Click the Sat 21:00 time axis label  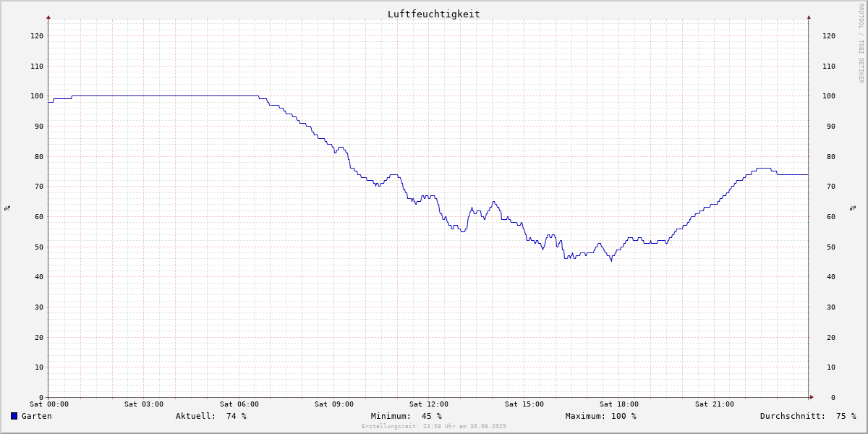714,404
